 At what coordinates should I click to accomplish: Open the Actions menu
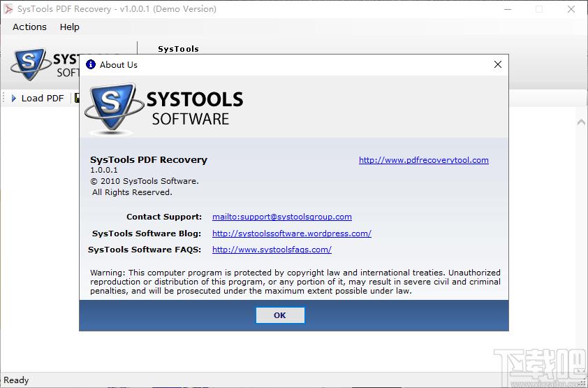29,27
